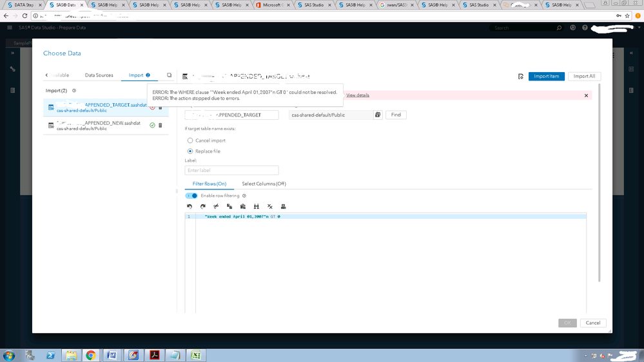This screenshot has width=644, height=362.
Task: Click the document settings icon left of Import Item
Action: [x=521, y=77]
